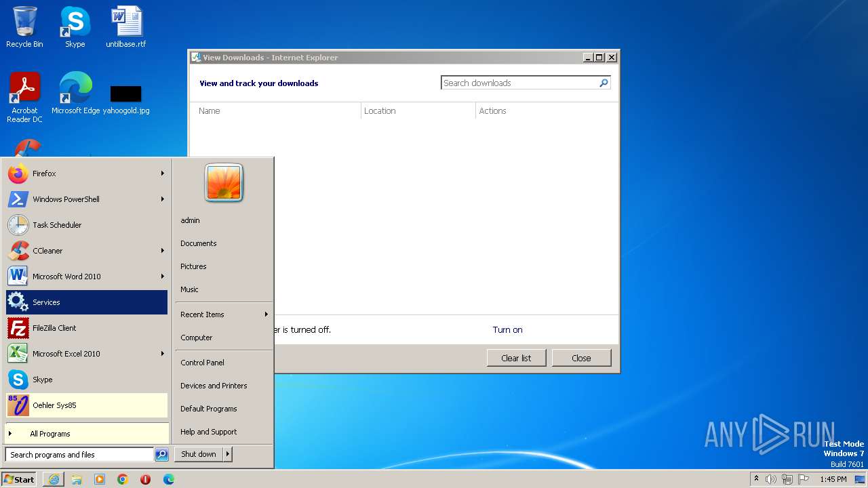Viewport: 868px width, 488px height.
Task: Click the CCleaner icon in Start menu
Action: point(18,251)
